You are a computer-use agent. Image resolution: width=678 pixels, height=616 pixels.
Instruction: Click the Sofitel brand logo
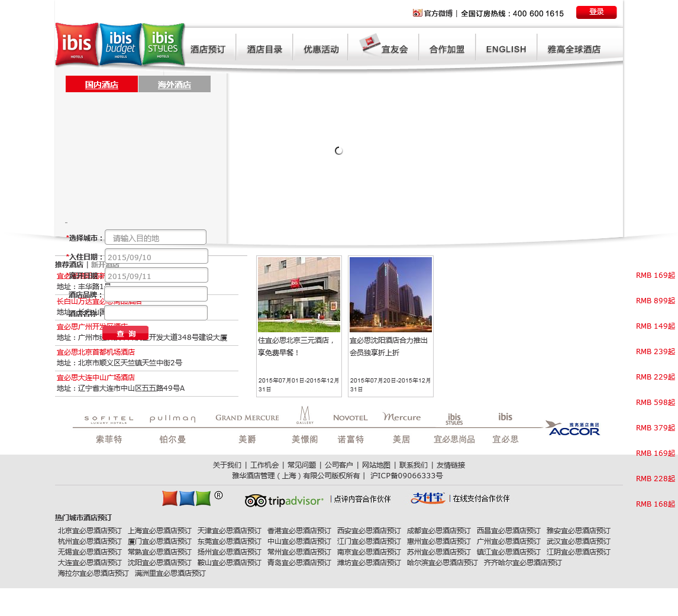[x=109, y=419]
